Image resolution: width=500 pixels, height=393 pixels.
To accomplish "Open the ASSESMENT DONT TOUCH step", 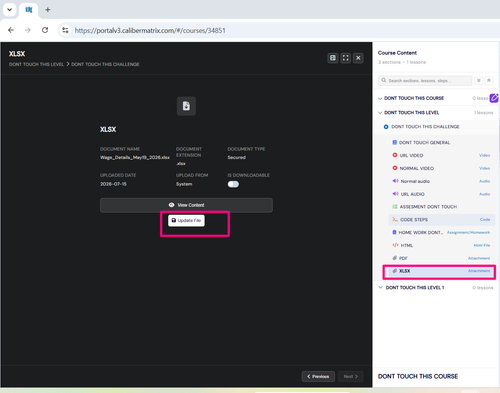I will coord(442,207).
